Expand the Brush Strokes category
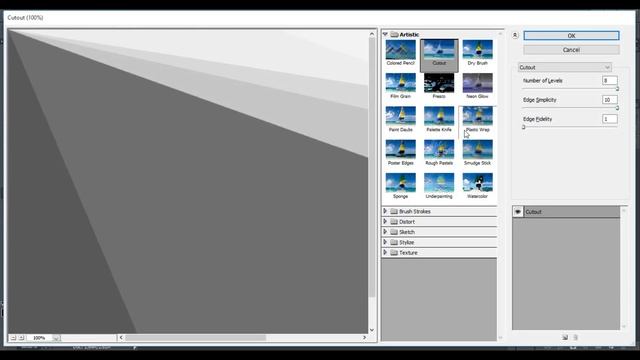The image size is (640, 360). [x=385, y=211]
